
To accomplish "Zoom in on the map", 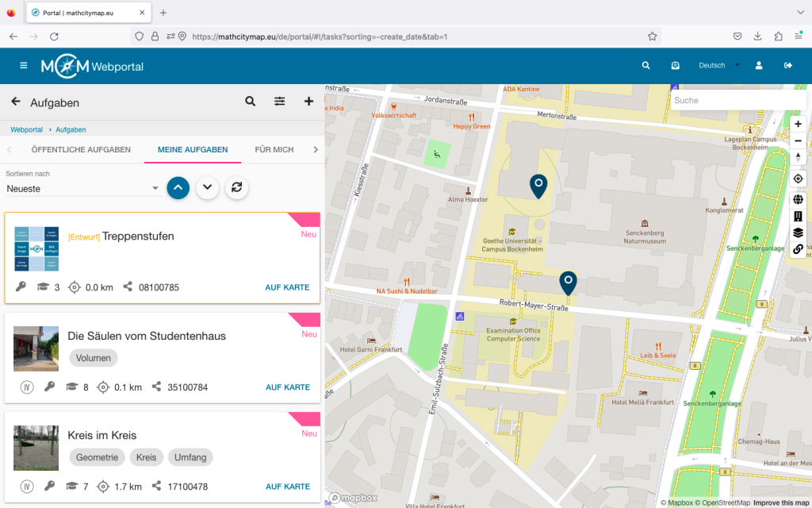I will pos(798,124).
